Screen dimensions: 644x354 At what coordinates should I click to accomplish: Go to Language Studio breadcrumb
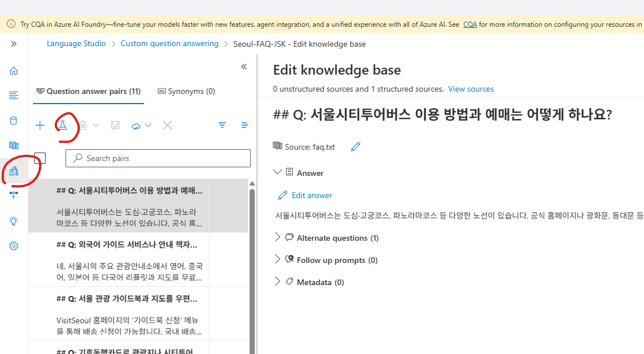[x=76, y=43]
